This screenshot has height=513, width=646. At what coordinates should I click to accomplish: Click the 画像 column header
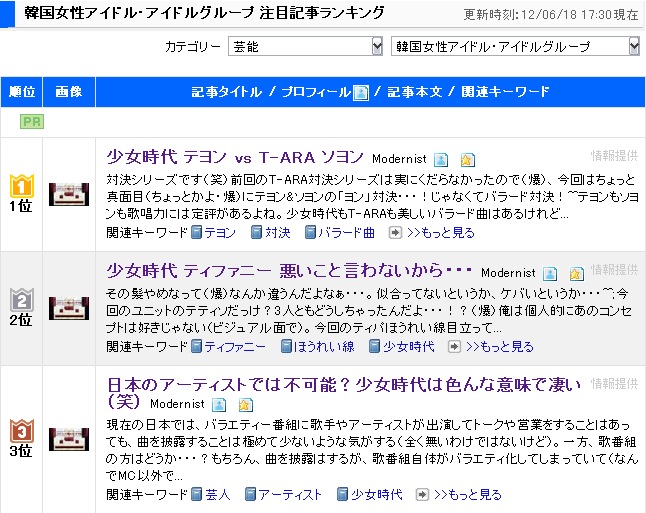69,91
